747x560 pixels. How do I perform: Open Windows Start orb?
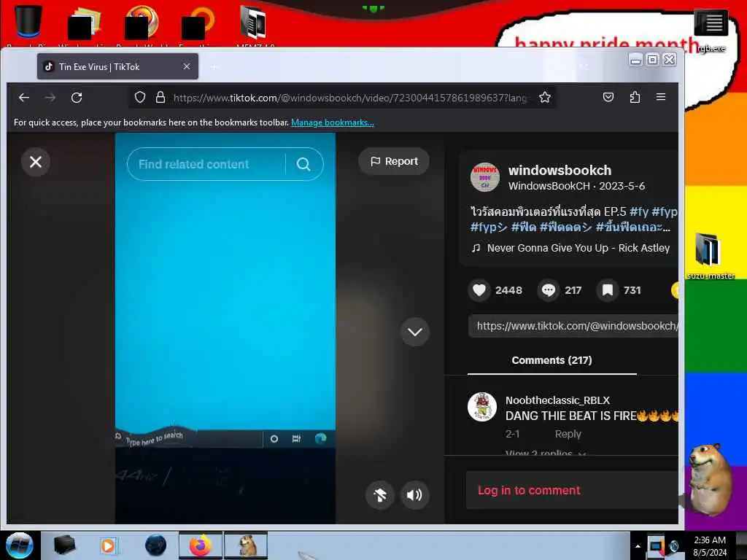click(20, 545)
